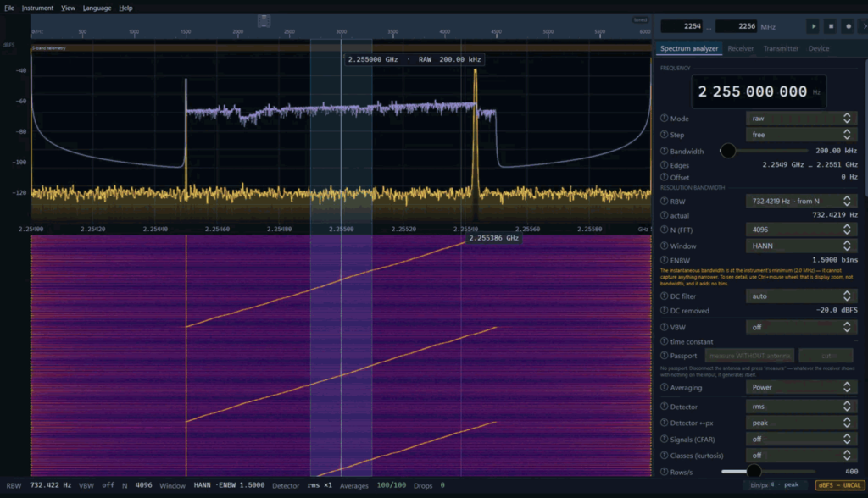Open the Instrument menu
The height and width of the screenshot is (498, 868).
coord(37,8)
